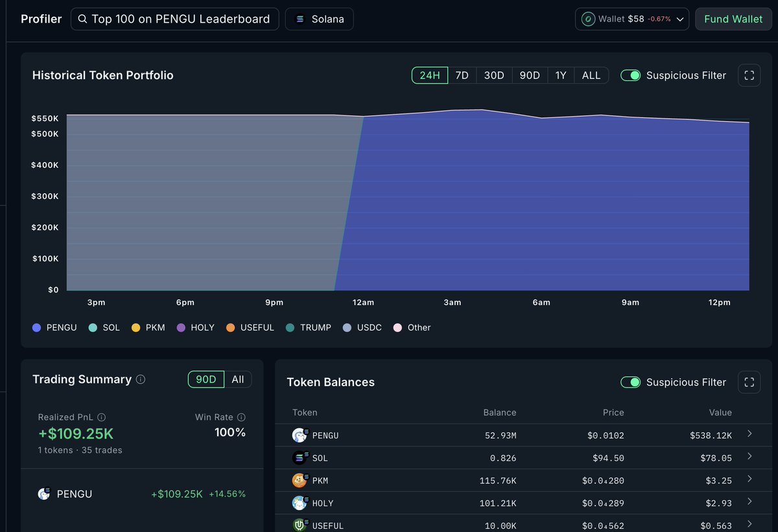This screenshot has height=532, width=778.
Task: Sort Token Balances by Balance column
Action: tap(500, 413)
